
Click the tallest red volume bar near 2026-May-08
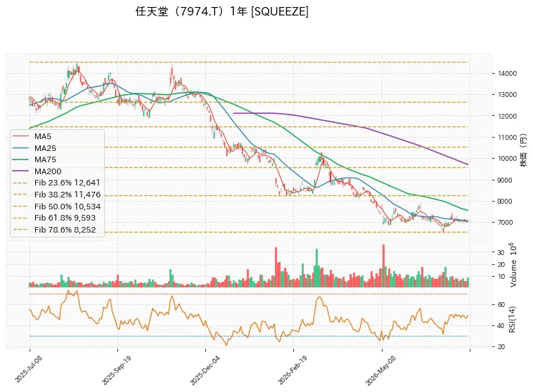pos(383,266)
